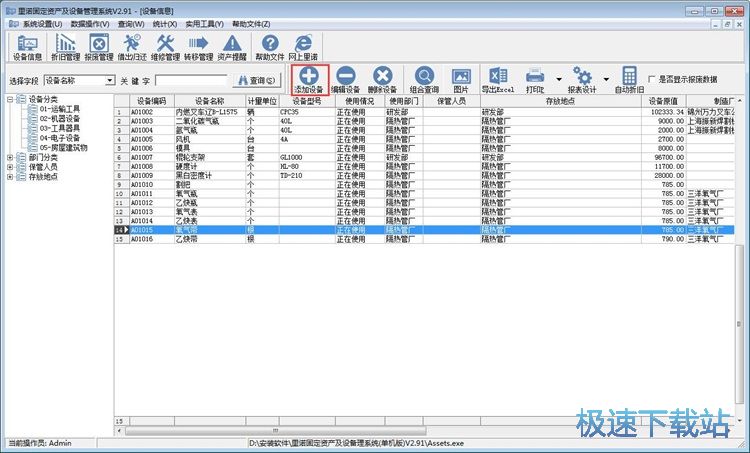
Task: Click the 添加设备 (add device) icon
Action: coord(310,76)
